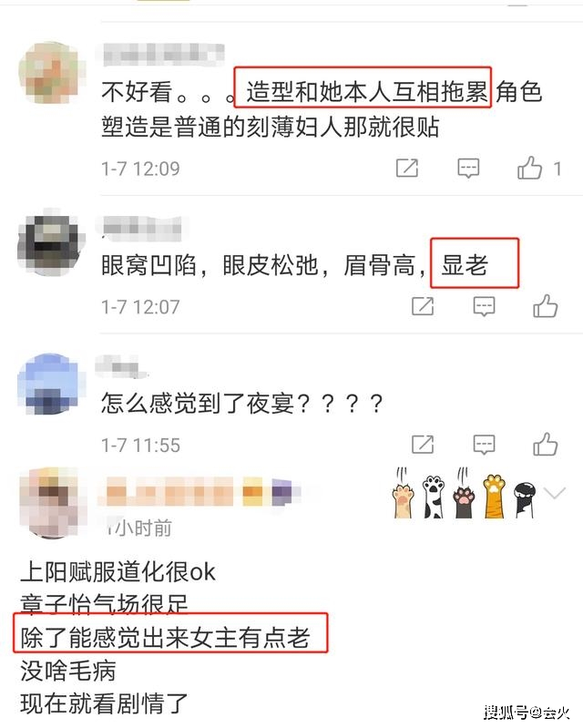Open the first commenter's pixelated avatar
Viewport: 583px width, 728px height.
(52, 72)
